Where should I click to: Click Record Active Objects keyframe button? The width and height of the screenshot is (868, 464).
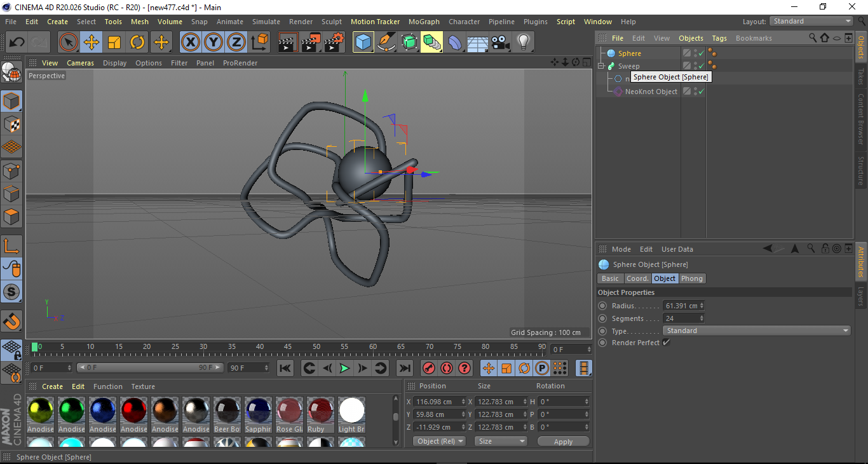429,368
